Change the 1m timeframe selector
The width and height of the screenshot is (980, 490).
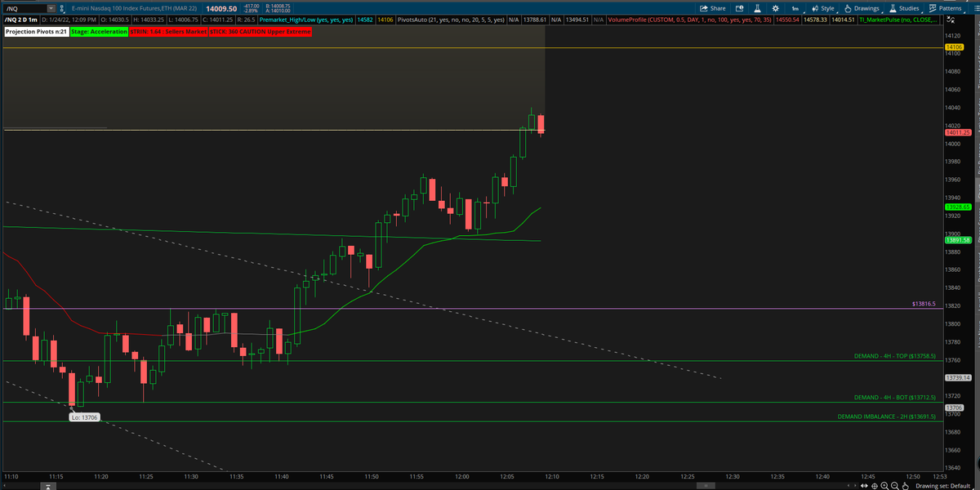click(x=795, y=8)
